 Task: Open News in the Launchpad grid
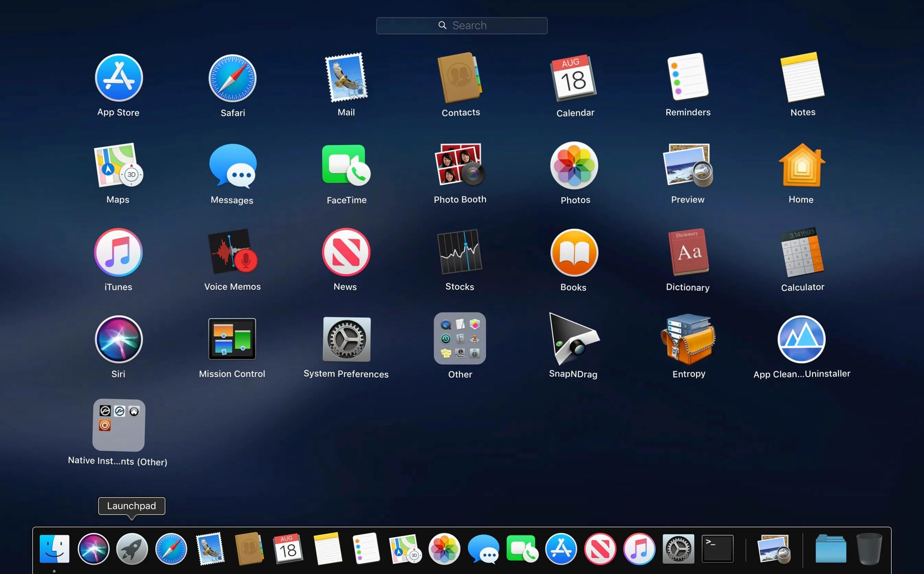(x=346, y=252)
